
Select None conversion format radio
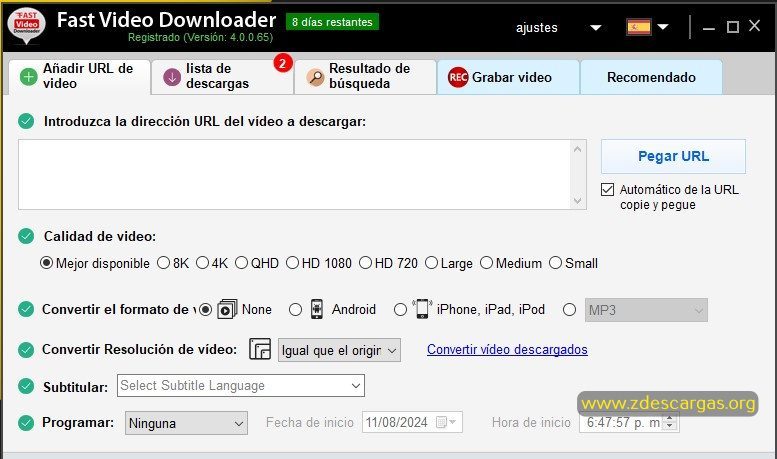tap(205, 310)
